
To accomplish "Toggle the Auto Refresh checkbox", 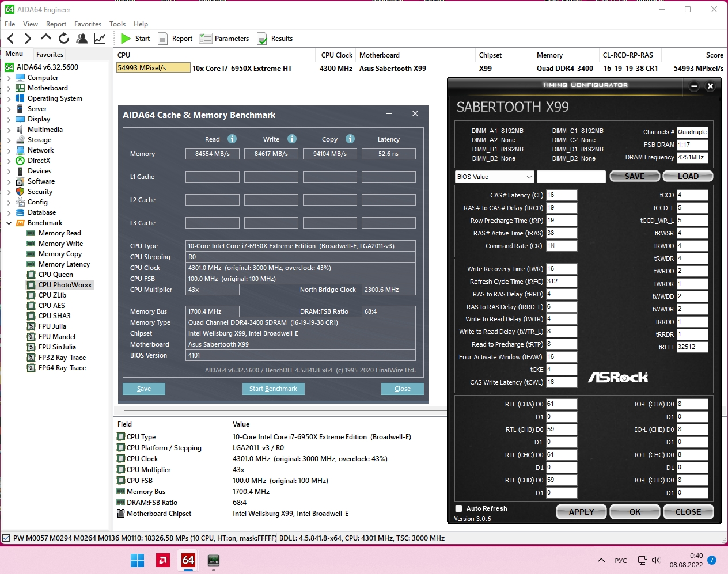I will click(459, 509).
